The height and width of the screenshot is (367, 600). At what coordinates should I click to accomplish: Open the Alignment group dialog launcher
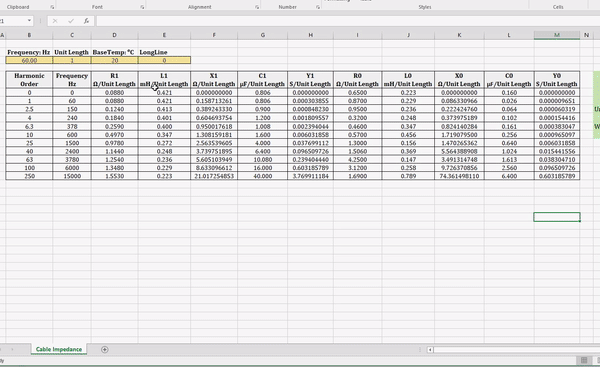click(x=257, y=7)
